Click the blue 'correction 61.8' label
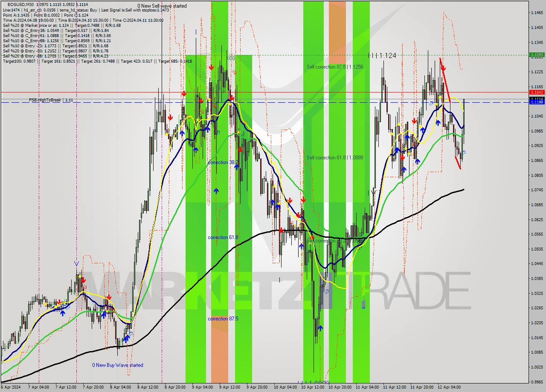 (223, 237)
